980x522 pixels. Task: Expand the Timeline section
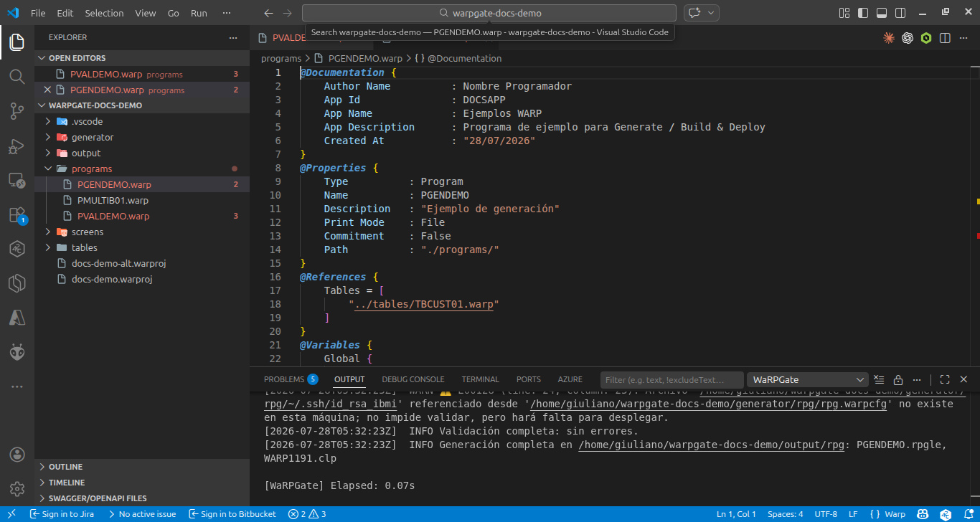point(142,483)
